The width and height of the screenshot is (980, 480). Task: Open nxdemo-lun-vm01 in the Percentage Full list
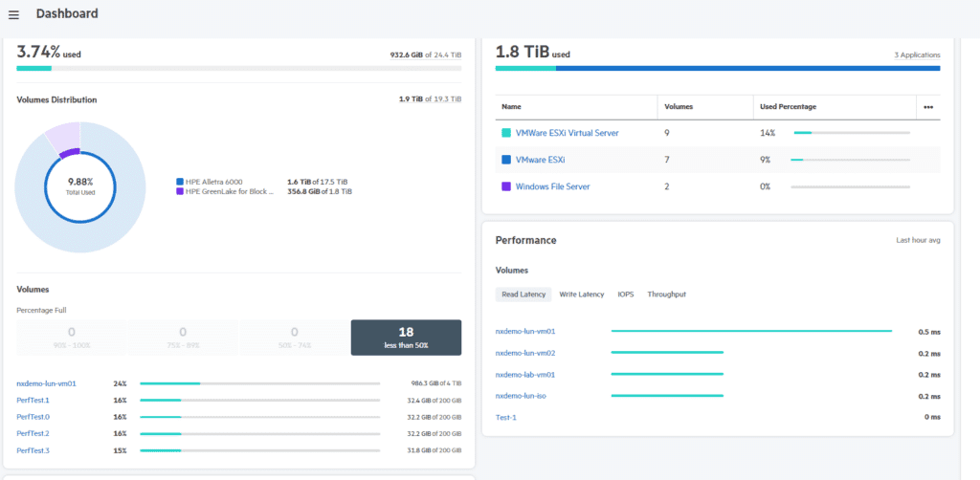pos(46,383)
